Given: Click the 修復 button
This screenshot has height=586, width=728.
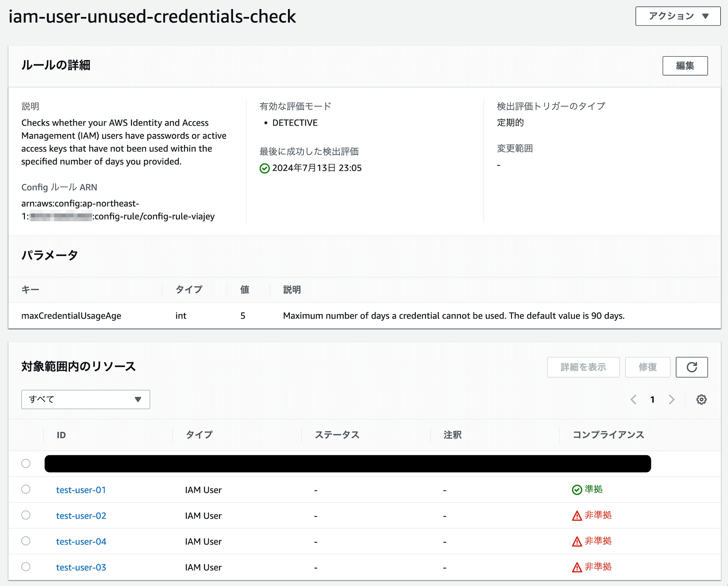Looking at the screenshot, I should [x=648, y=367].
